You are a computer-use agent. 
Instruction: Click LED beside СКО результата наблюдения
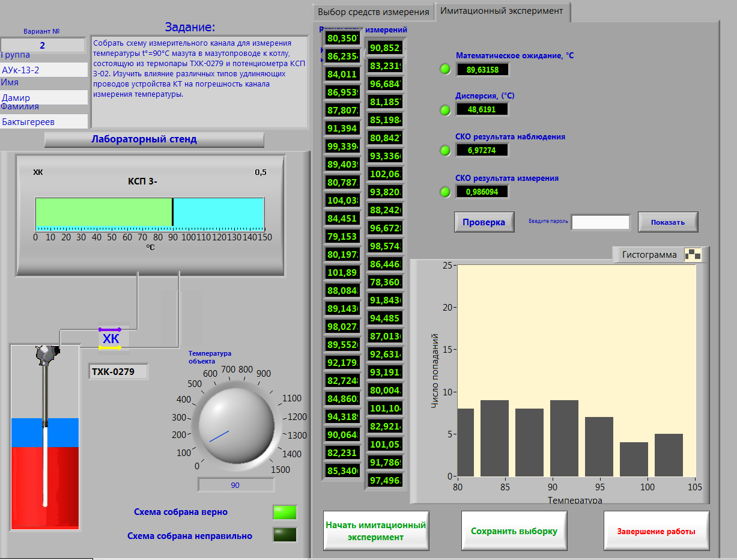[x=445, y=150]
